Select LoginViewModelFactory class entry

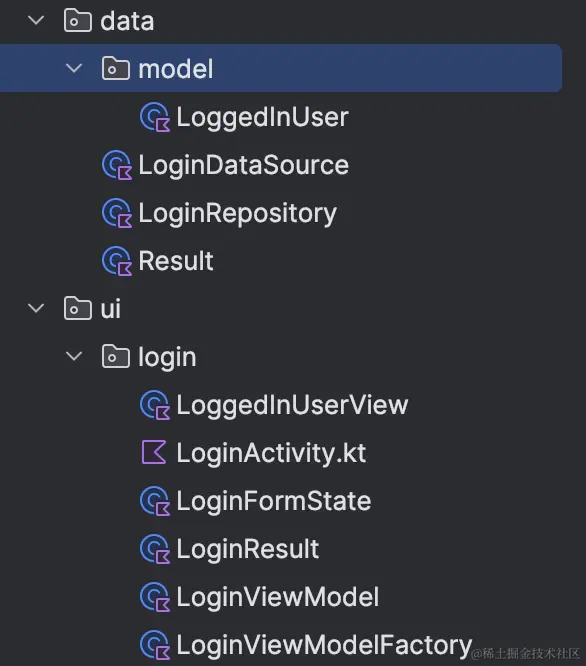(324, 645)
